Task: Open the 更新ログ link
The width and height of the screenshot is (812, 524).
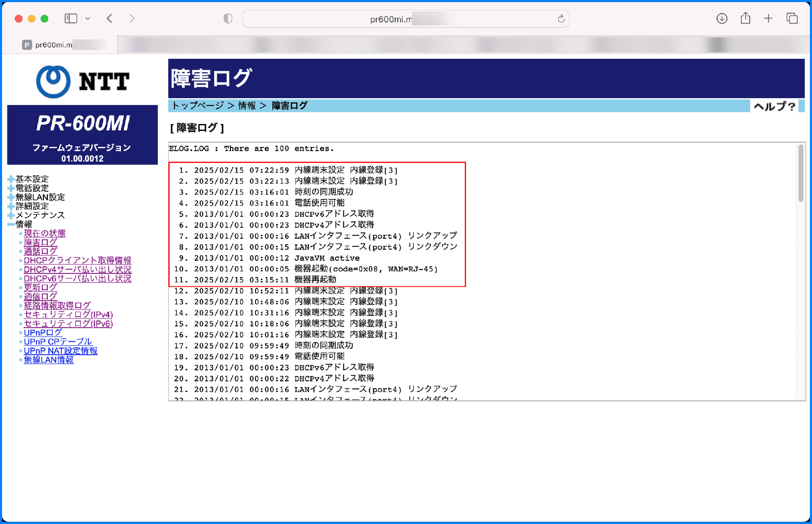Action: pyautogui.click(x=41, y=287)
